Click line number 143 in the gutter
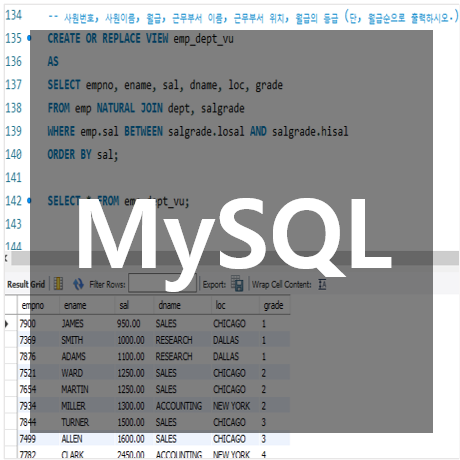 13,224
